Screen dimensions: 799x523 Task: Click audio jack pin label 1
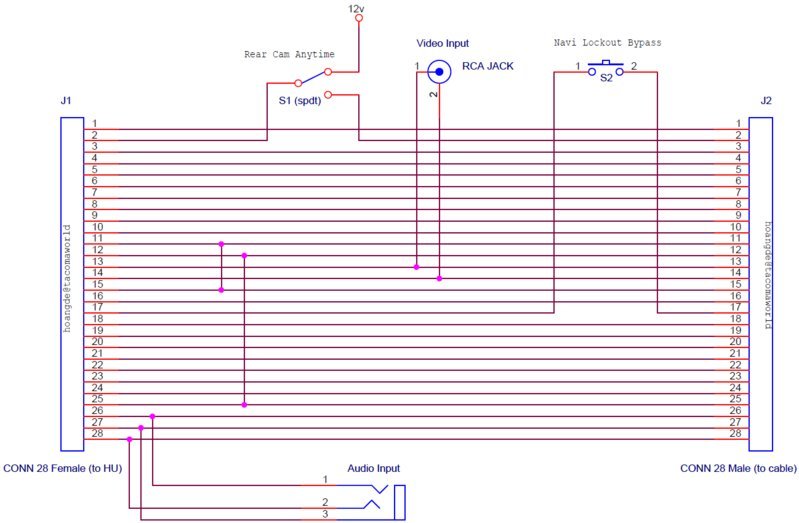click(x=325, y=479)
